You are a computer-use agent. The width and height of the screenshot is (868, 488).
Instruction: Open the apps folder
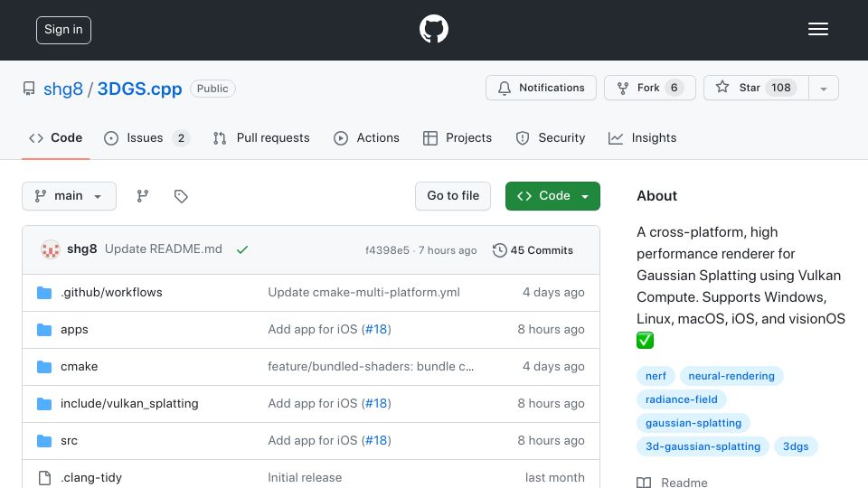(74, 330)
